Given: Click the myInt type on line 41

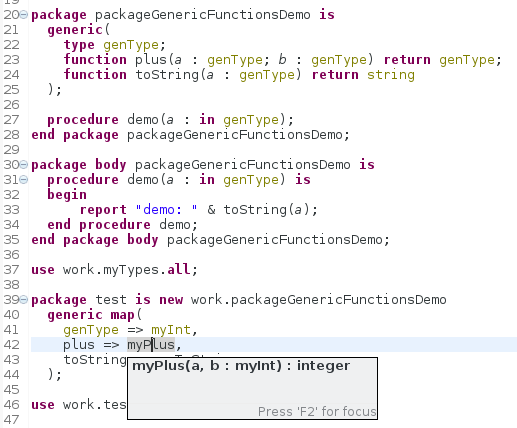Looking at the screenshot, I should (171, 330).
